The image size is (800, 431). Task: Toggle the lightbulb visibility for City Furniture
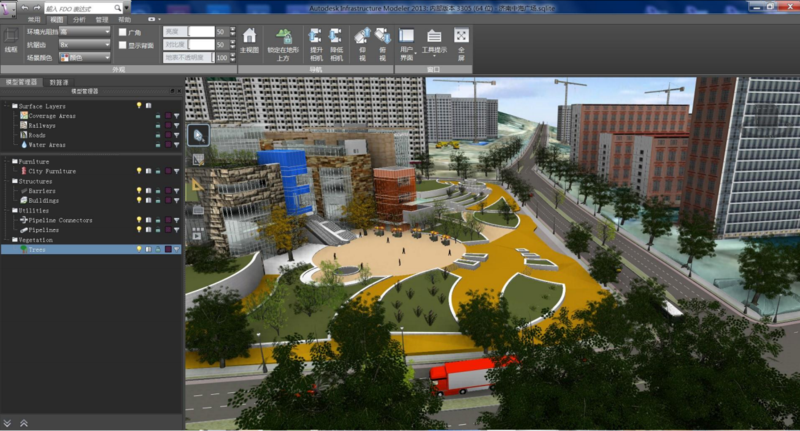139,171
